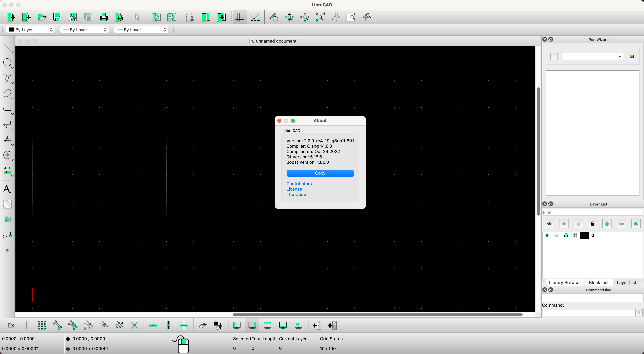Toggle snap to grid points
The height and width of the screenshot is (354, 644).
coord(42,325)
